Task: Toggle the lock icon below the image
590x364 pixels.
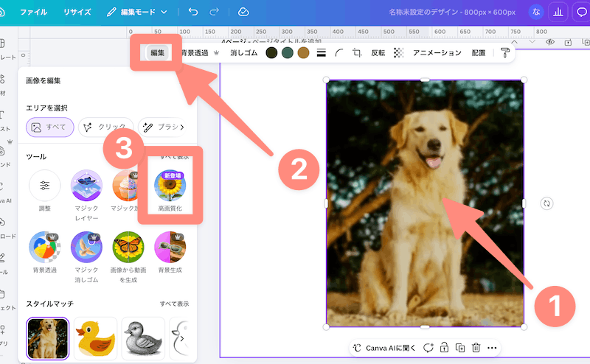Action: click(x=445, y=348)
